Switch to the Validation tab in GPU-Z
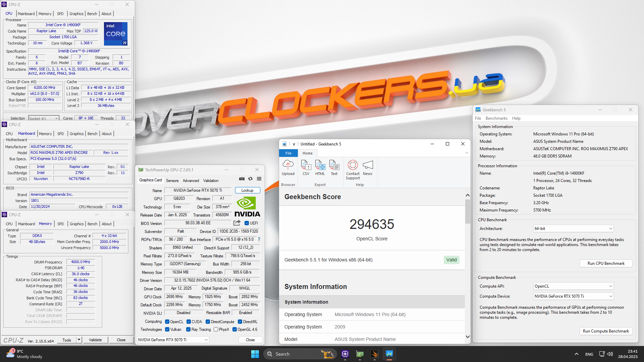Screen dimensions: 644x362 pos(211,181)
